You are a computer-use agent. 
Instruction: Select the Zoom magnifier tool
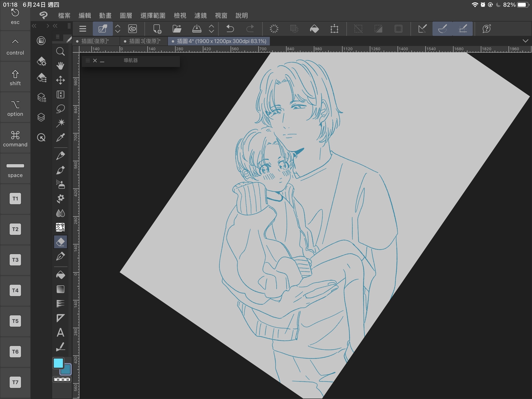tap(60, 51)
